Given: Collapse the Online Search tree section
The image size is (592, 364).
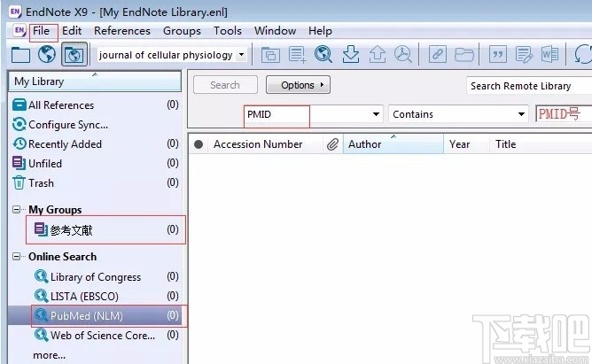Looking at the screenshot, I should coord(16,257).
